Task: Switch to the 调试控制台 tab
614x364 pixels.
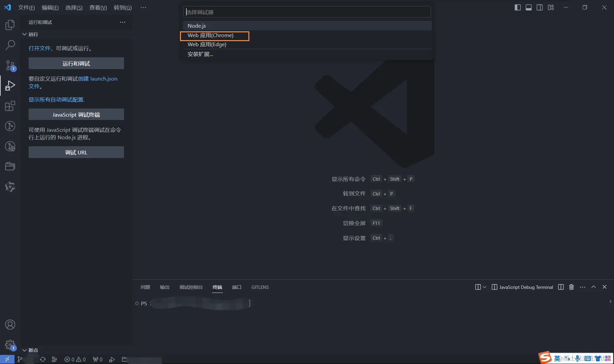Action: tap(191, 287)
